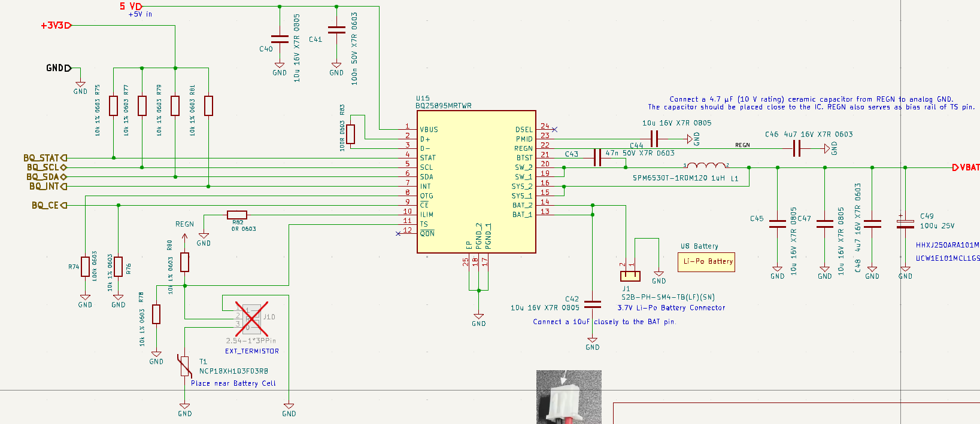
Task: Click the +3V3 power label
Action: pos(56,25)
